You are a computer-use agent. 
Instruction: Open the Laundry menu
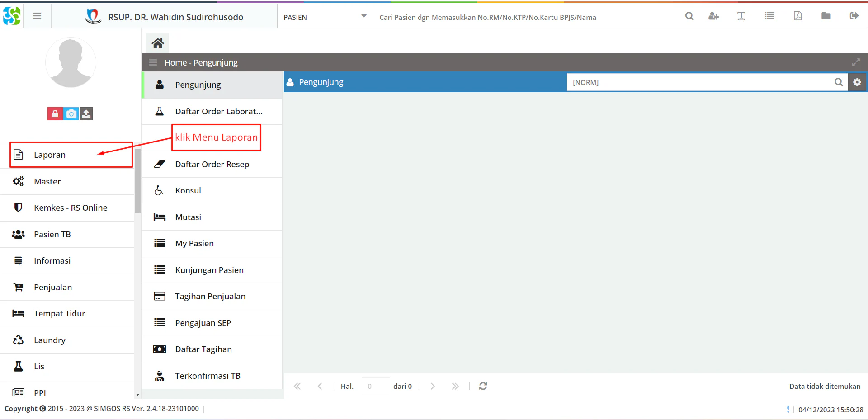67,340
